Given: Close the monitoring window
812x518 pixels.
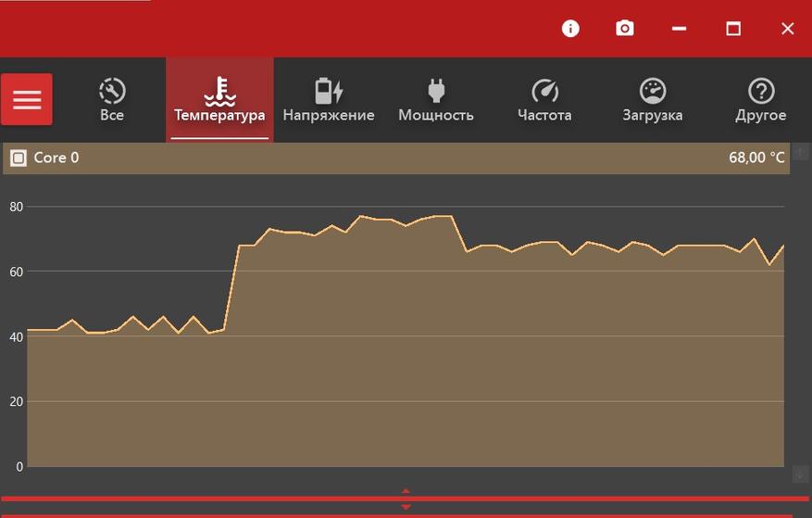Looking at the screenshot, I should click(x=788, y=29).
